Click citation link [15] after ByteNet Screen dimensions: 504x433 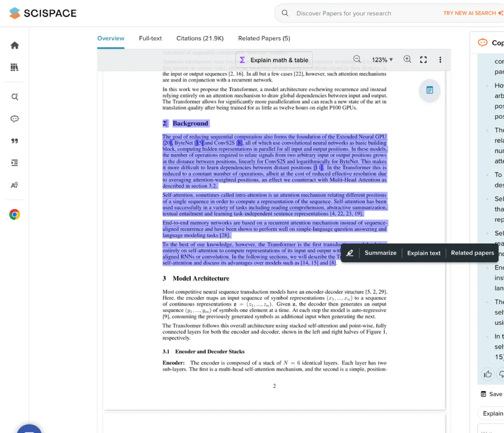point(199,143)
